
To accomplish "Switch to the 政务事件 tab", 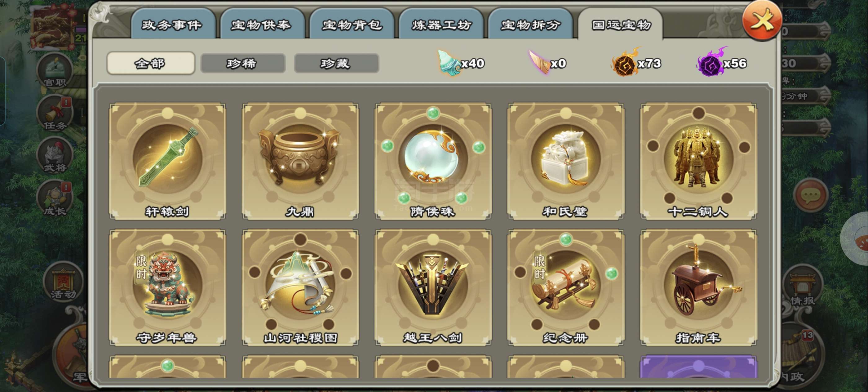I will (173, 24).
